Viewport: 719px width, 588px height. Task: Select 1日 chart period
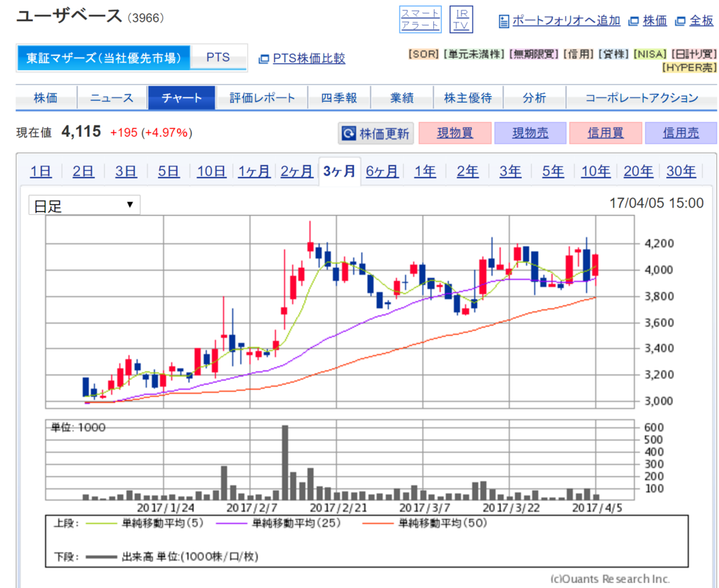click(40, 171)
